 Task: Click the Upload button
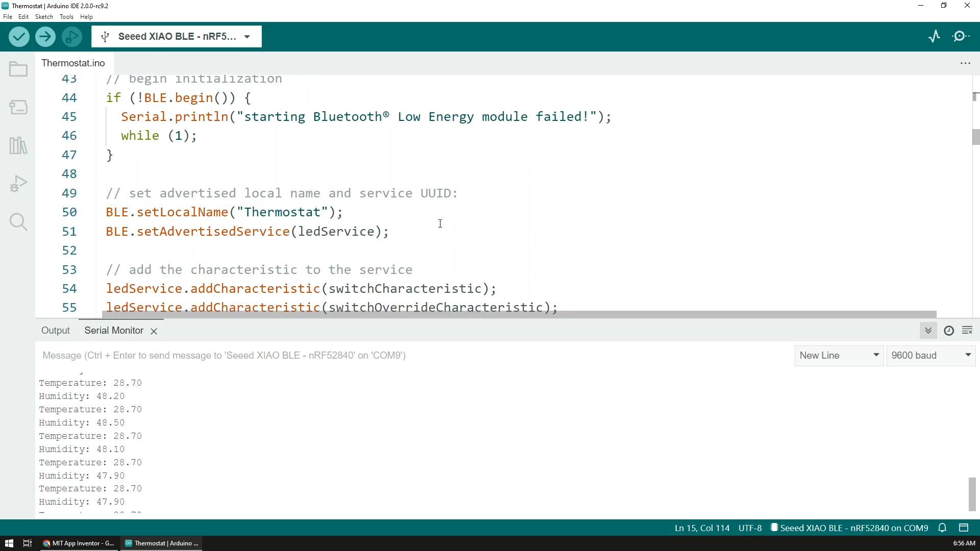[x=45, y=36]
